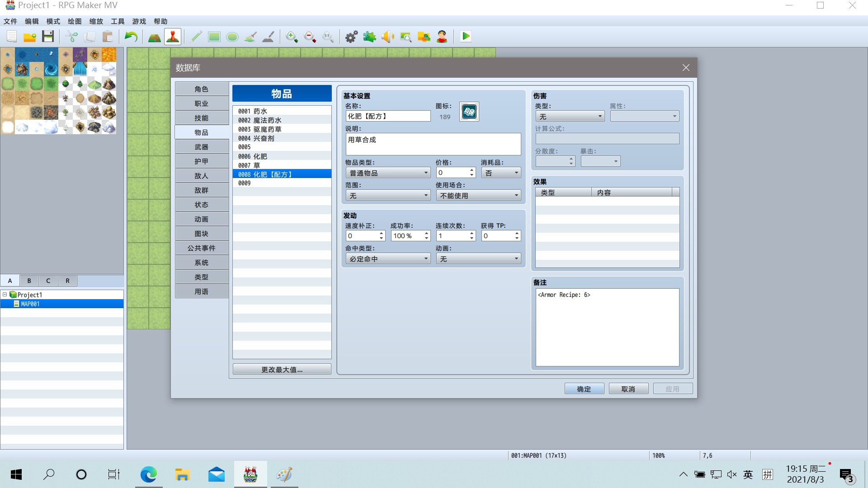This screenshot has width=868, height=488.
Task: Click the New Project toolbar icon
Action: point(12,37)
